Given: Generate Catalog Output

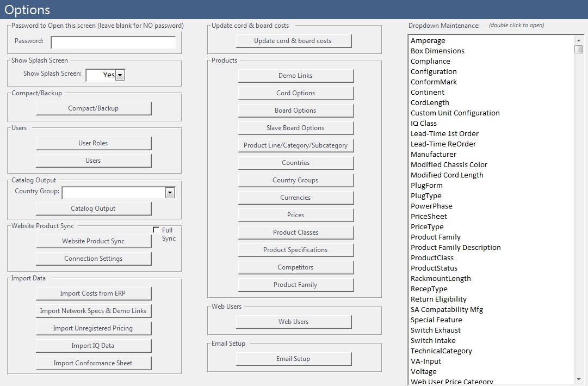Looking at the screenshot, I should (94, 209).
